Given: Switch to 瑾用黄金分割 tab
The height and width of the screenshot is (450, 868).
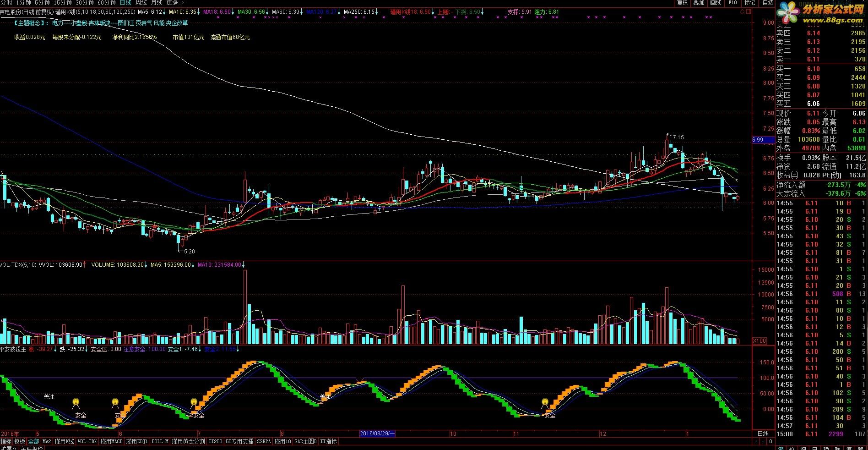Looking at the screenshot, I should [189, 441].
